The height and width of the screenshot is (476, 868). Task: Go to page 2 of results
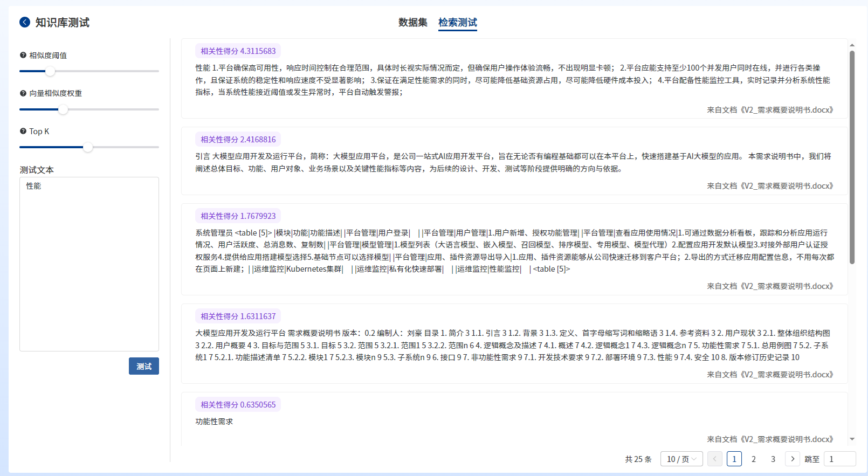(x=753, y=459)
